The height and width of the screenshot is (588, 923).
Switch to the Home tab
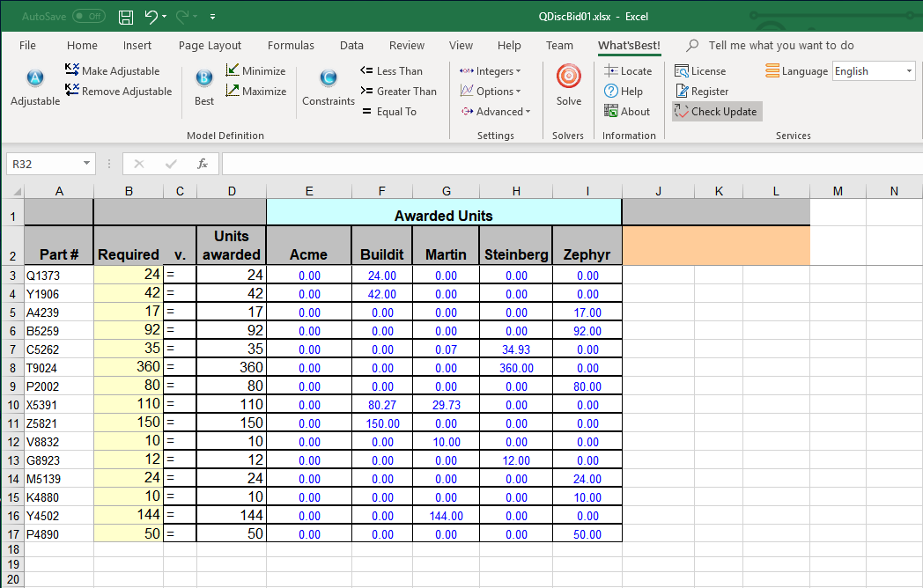(x=82, y=45)
